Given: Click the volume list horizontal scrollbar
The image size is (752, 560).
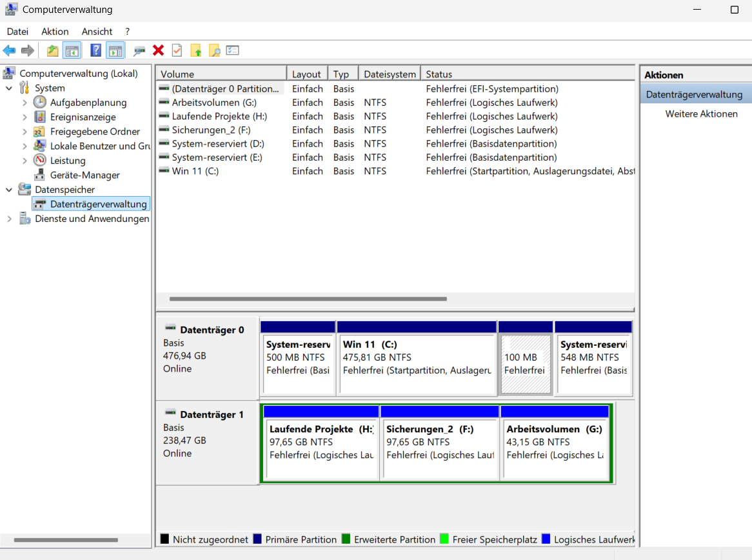Looking at the screenshot, I should pos(308,299).
